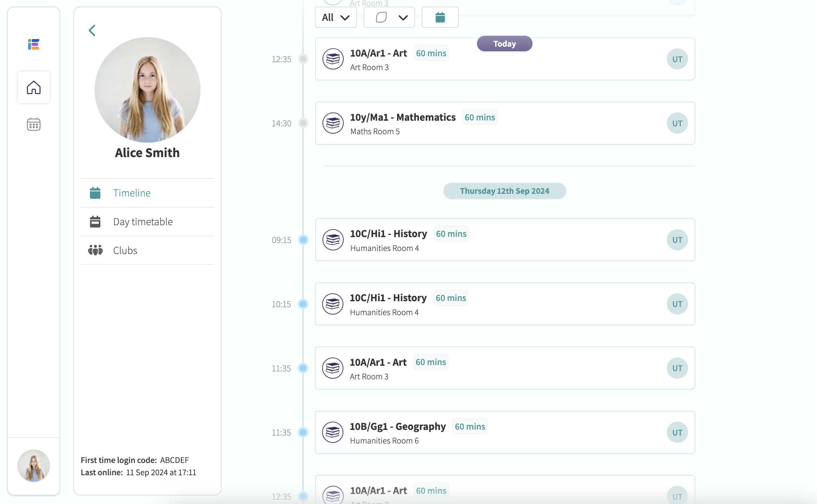Screen dimensions: 817x504
Task: Open the calendar icon in the left sidebar
Action: (33, 124)
